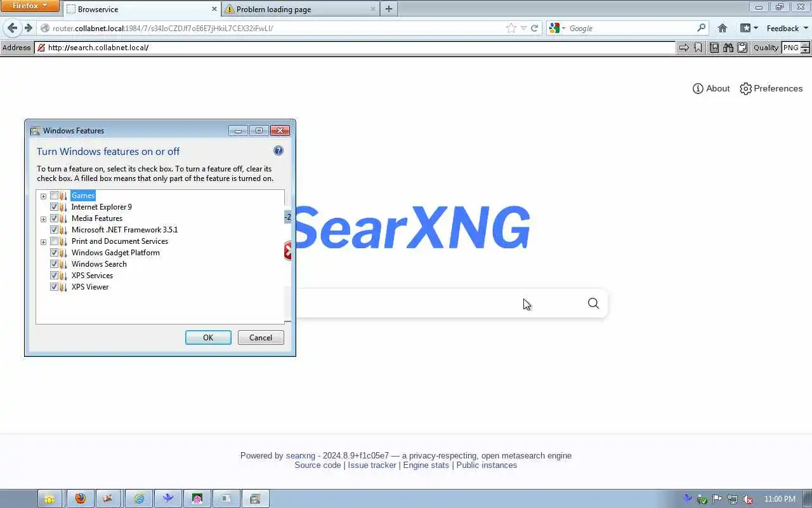Open the help icon in Windows Features
Screen dimensions: 812x508
(x=278, y=150)
